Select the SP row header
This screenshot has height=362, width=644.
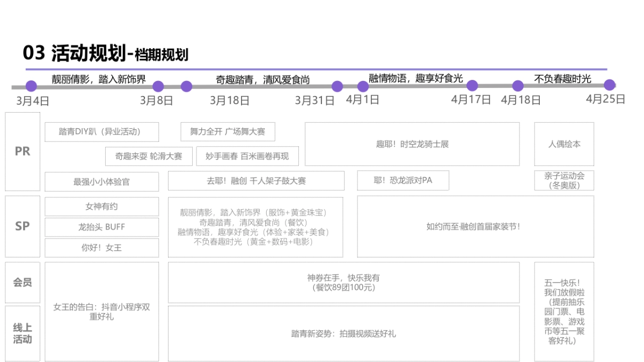pyautogui.click(x=22, y=226)
